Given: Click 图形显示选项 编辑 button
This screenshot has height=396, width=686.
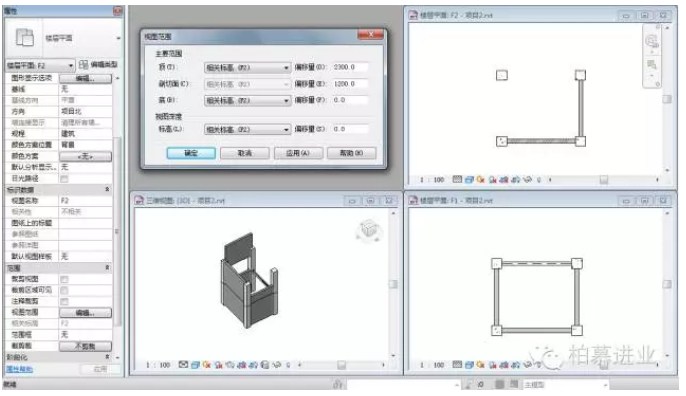Looking at the screenshot, I should point(85,78).
